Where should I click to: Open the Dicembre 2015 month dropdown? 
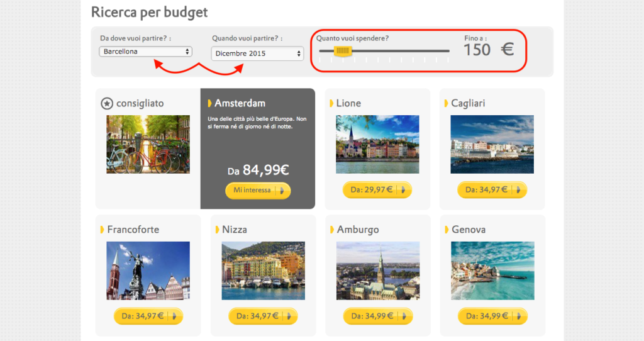coord(257,53)
